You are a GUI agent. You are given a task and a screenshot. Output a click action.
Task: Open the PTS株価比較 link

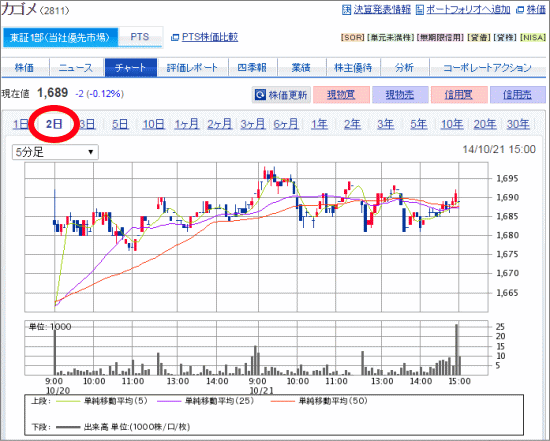coord(210,37)
